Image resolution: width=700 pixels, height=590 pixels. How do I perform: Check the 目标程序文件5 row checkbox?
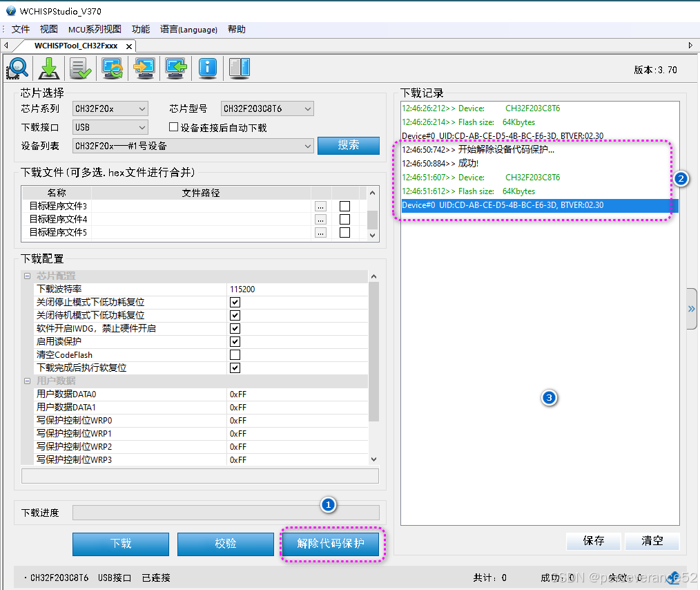[x=344, y=233]
